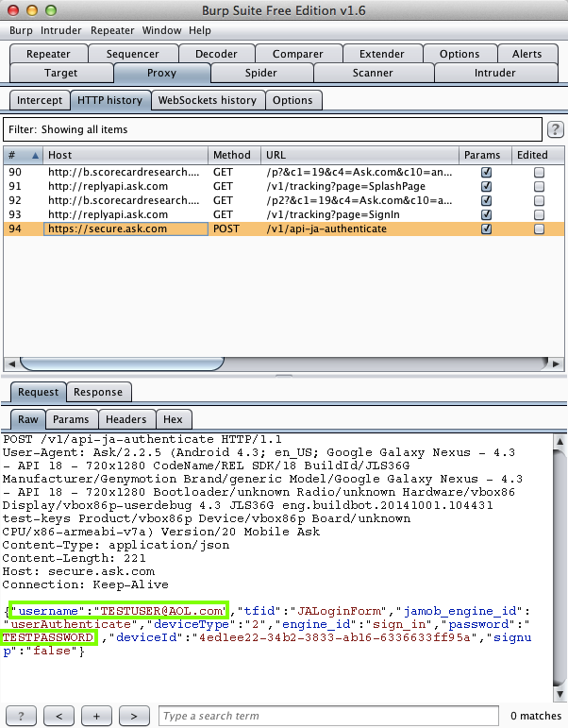Select the Request tab

pos(38,392)
